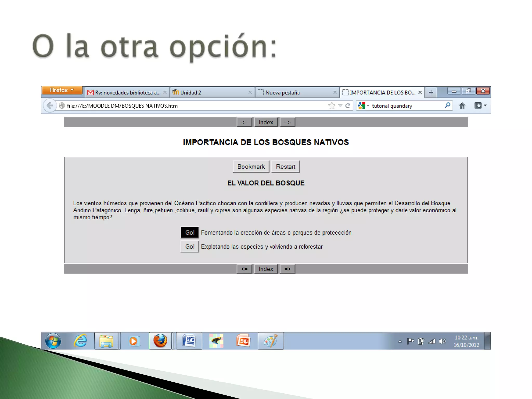
Task: Open Windows Explorer folder in taskbar
Action: (107, 341)
